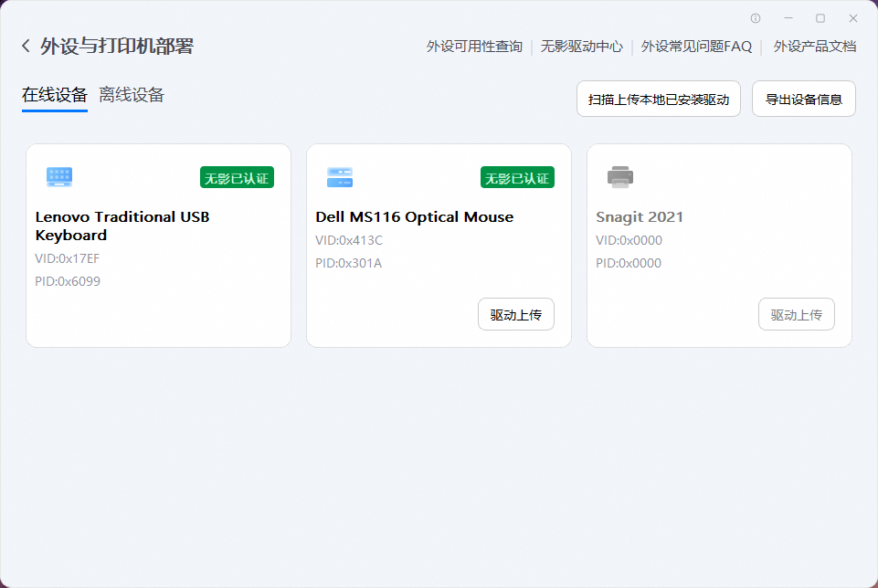Switch to 离线设备 tab
This screenshot has height=588, width=878.
pos(132,95)
